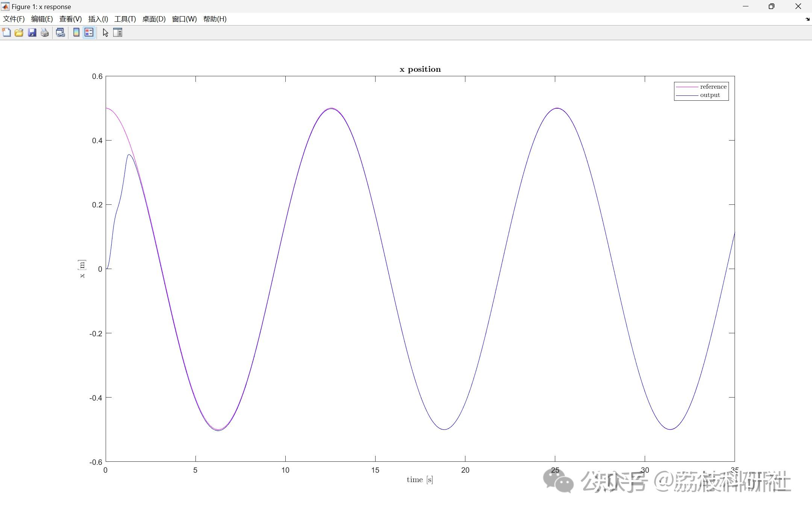Open the 文件(F) menu
Screen dimensions: 812x514
point(14,19)
